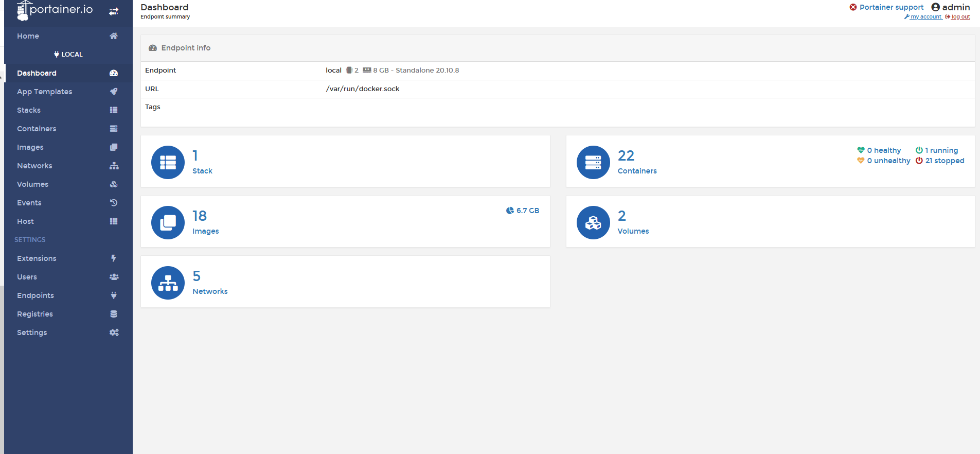The image size is (980, 454).
Task: Click the Endpoints plug icon
Action: [x=114, y=295]
